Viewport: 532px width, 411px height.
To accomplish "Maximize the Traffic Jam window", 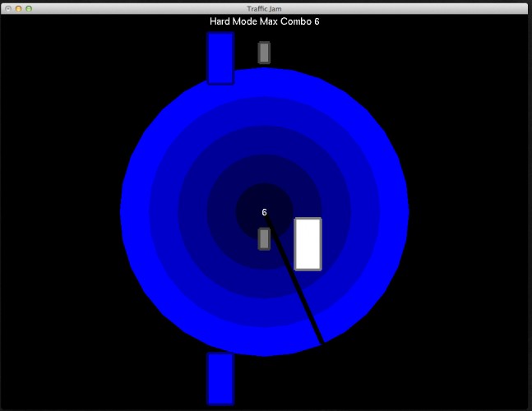I will (29, 8).
